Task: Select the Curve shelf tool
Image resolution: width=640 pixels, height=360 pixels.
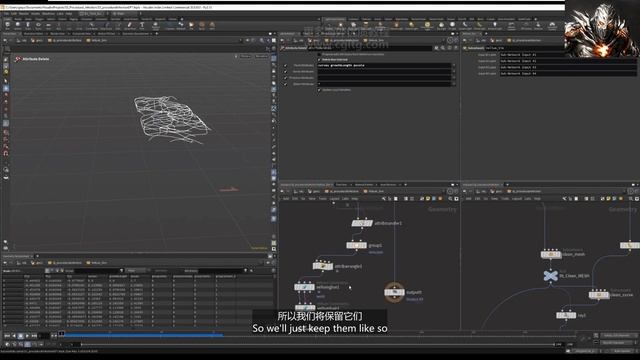Action: [x=91, y=26]
